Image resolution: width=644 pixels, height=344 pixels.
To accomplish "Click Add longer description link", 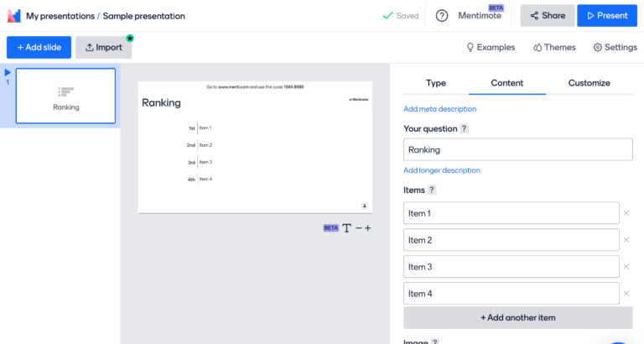I will [442, 170].
